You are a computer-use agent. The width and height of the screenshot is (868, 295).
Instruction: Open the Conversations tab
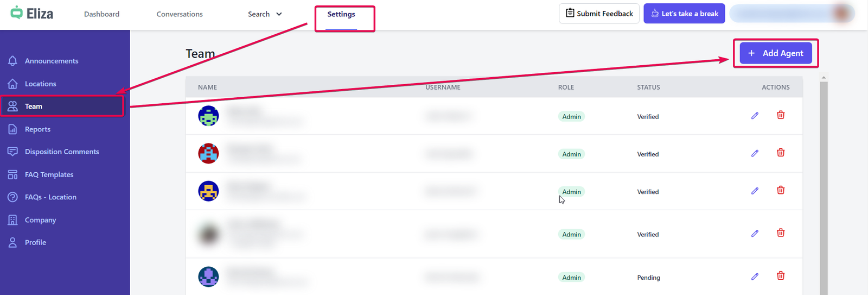click(x=180, y=14)
